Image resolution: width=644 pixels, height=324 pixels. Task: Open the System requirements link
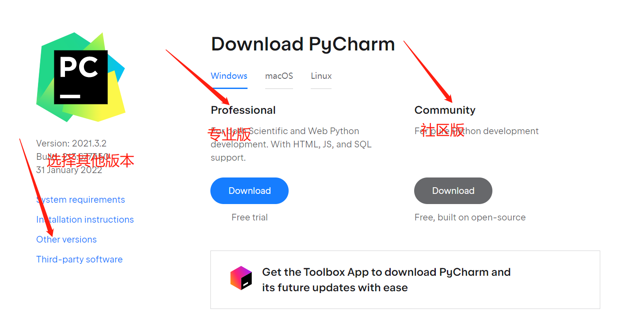click(x=80, y=200)
